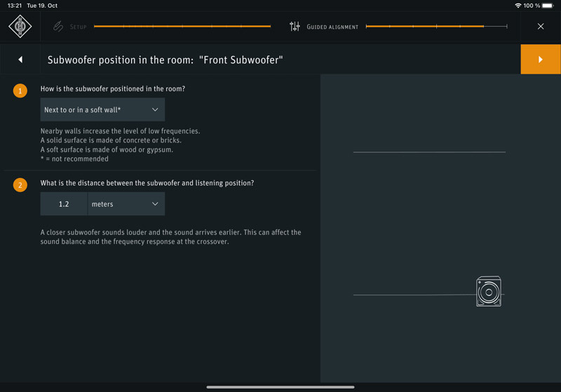Switch to the Setup section label
The height and width of the screenshot is (392, 561).
79,27
